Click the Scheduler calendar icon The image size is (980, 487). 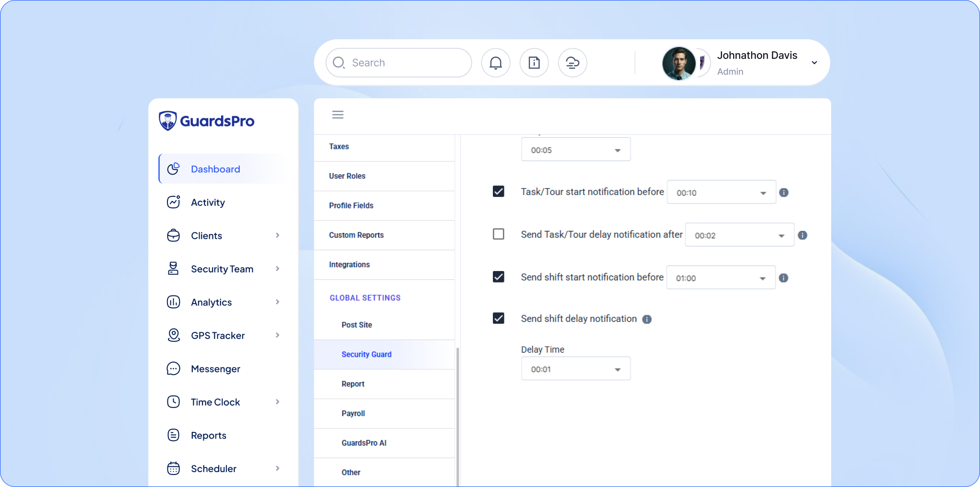tap(173, 468)
